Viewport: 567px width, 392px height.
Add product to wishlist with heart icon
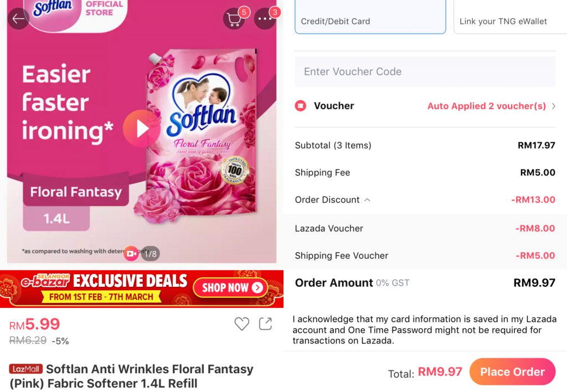241,324
